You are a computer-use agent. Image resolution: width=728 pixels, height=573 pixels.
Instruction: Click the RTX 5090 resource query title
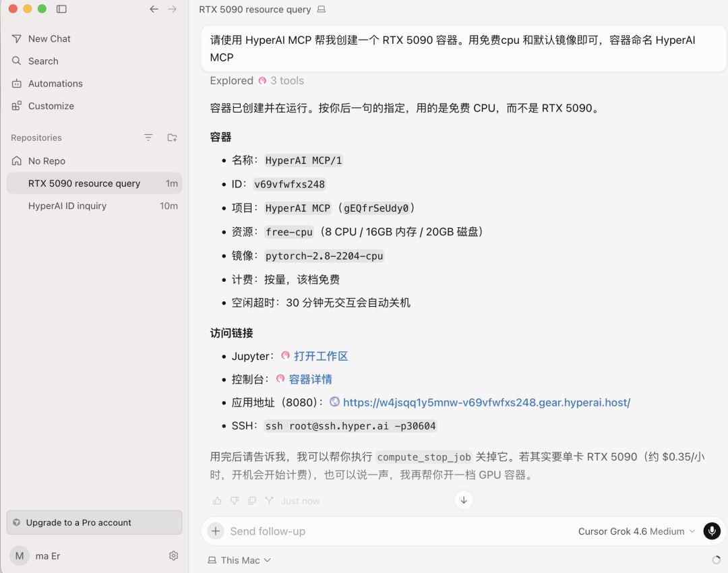tap(255, 9)
